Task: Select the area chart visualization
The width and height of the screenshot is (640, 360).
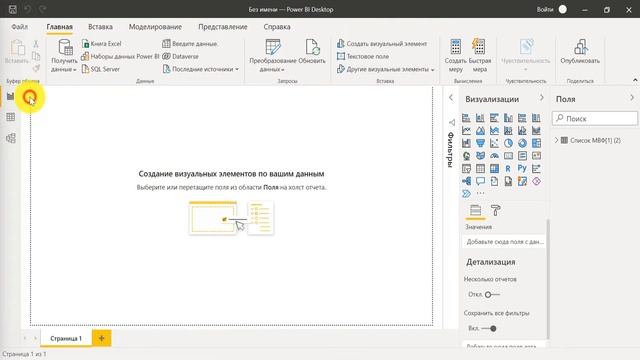Action: (480, 131)
